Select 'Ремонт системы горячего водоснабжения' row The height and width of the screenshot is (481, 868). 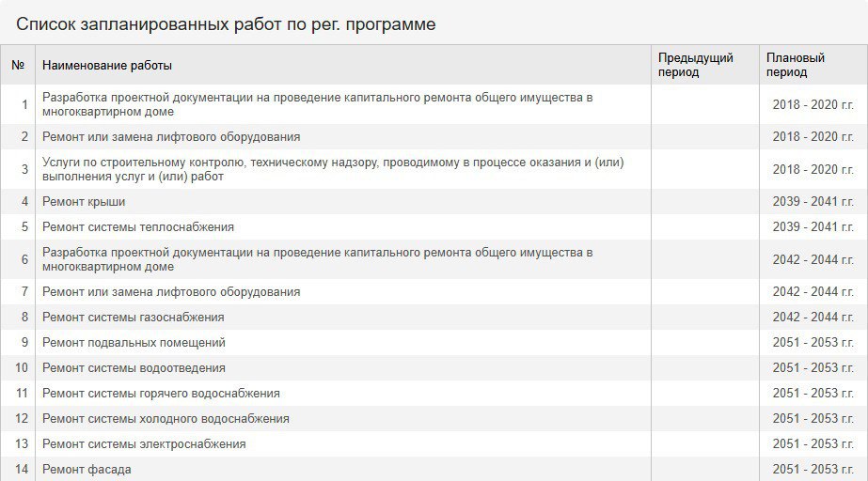(x=434, y=394)
